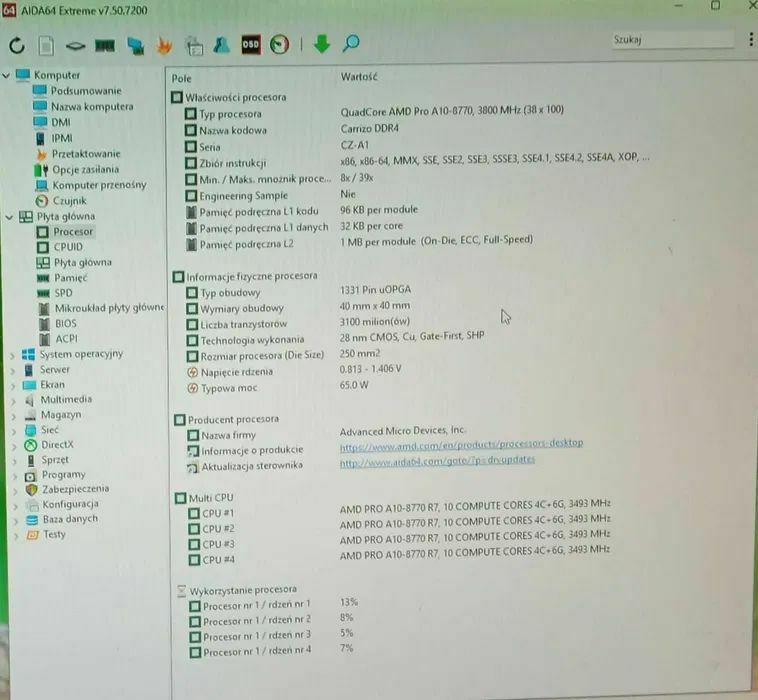Open the IPMI tree item
The image size is (758, 700).
62,138
